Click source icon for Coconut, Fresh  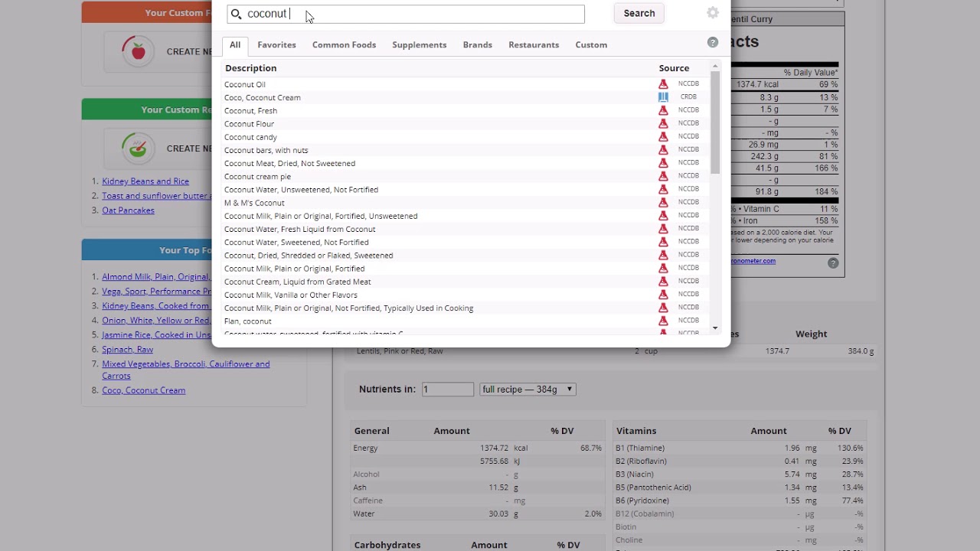point(664,110)
